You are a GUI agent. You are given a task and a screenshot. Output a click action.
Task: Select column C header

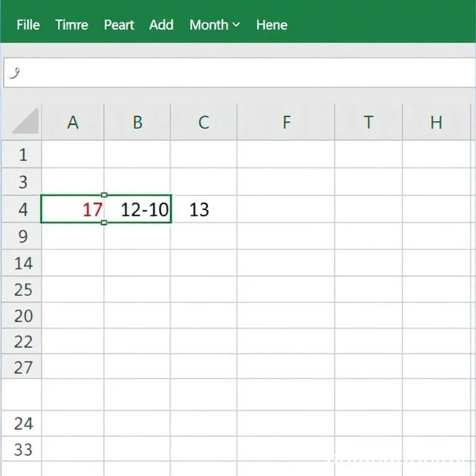coord(203,122)
